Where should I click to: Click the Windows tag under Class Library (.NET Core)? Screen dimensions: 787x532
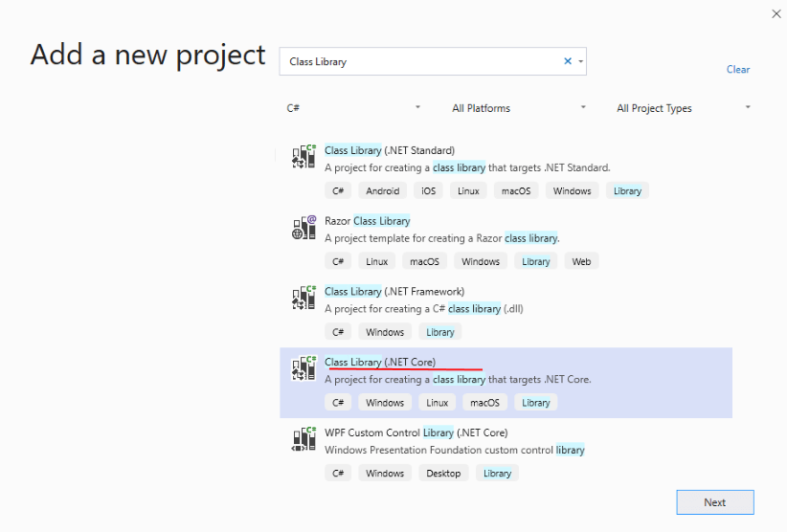[385, 403]
